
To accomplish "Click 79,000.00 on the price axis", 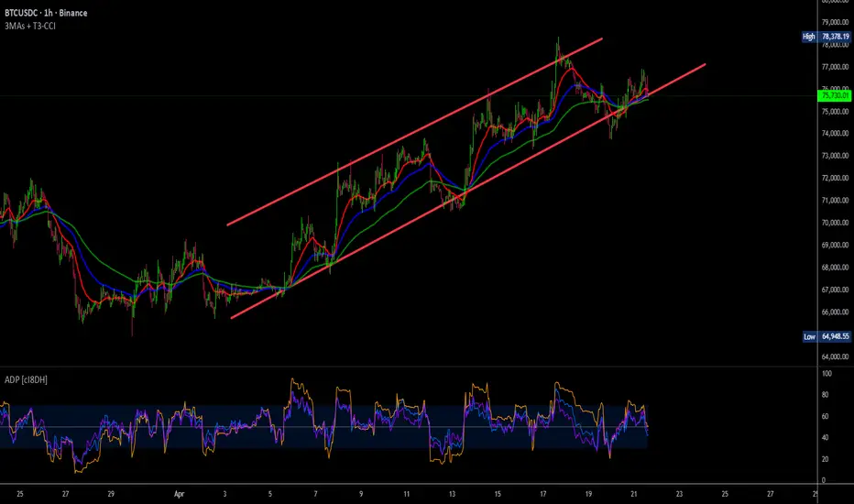I will pos(835,22).
